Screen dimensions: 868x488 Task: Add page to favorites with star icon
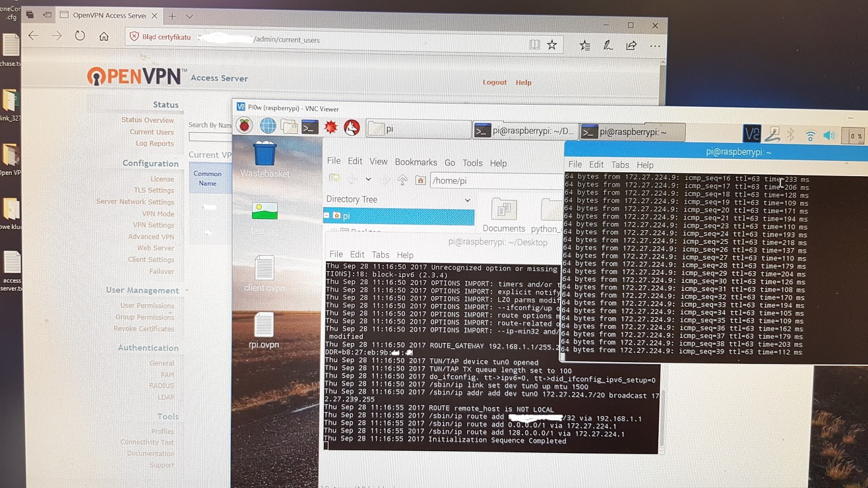[x=552, y=44]
